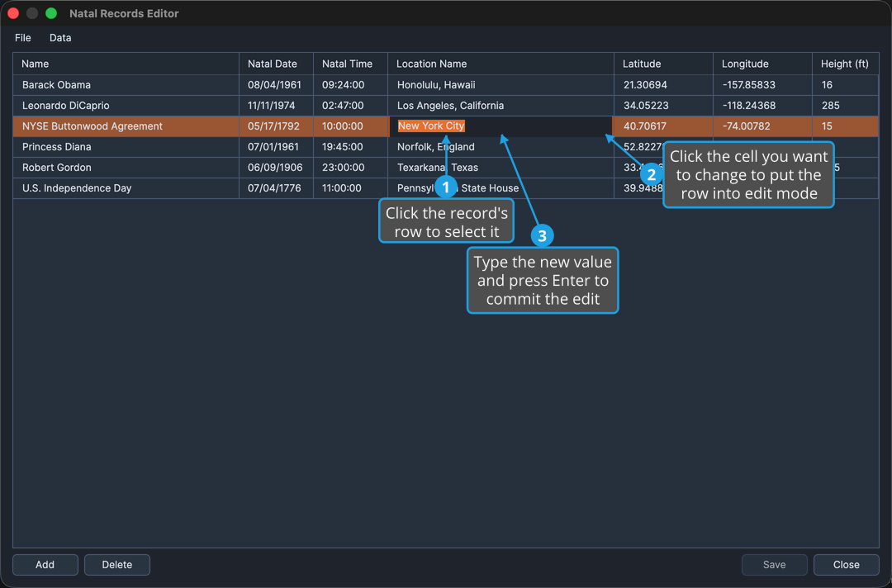This screenshot has width=892, height=588.
Task: Click natal time 10:00:00
Action: [350, 126]
